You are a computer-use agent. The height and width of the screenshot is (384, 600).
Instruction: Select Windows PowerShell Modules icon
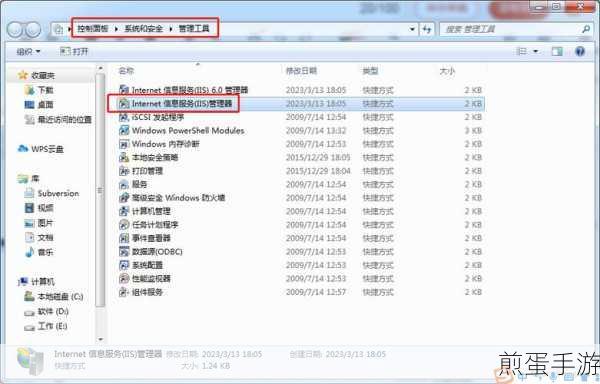[124, 130]
